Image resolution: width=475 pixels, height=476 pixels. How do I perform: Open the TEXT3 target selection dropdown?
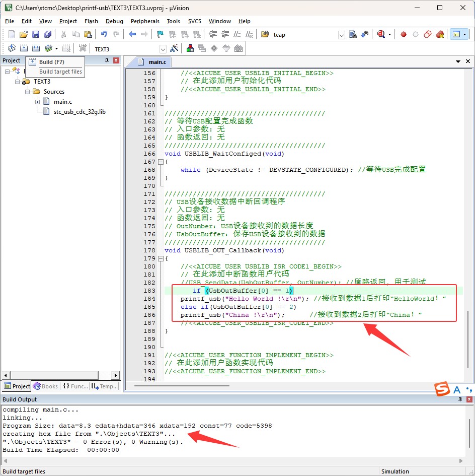coord(163,49)
